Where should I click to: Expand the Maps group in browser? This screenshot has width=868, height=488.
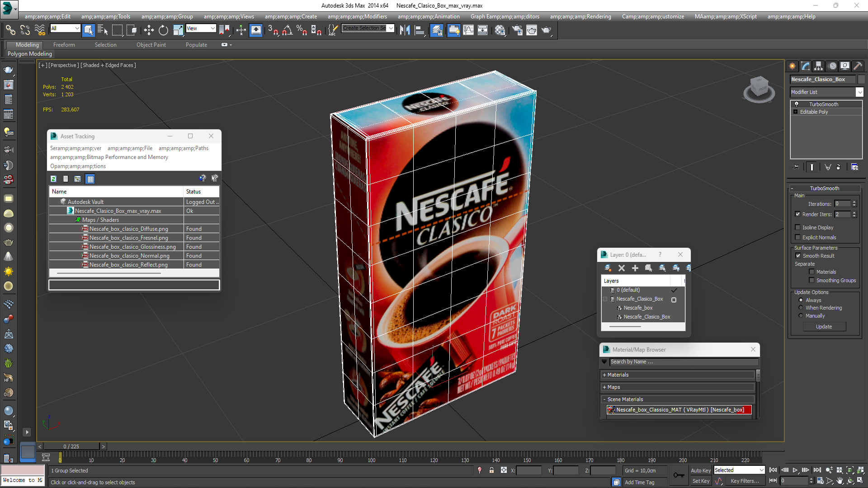pos(604,387)
